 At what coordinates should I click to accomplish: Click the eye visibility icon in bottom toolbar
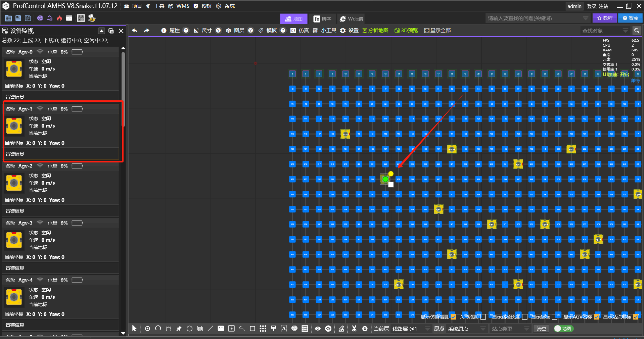(x=318, y=329)
